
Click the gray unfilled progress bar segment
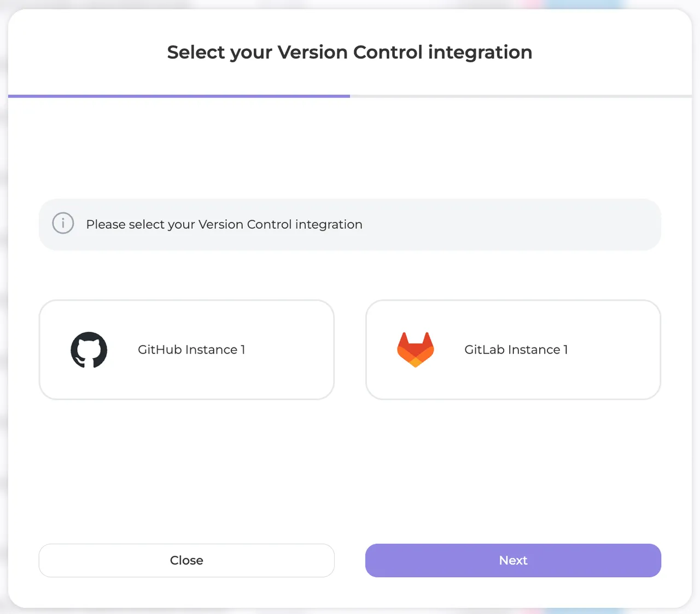pyautogui.click(x=521, y=96)
